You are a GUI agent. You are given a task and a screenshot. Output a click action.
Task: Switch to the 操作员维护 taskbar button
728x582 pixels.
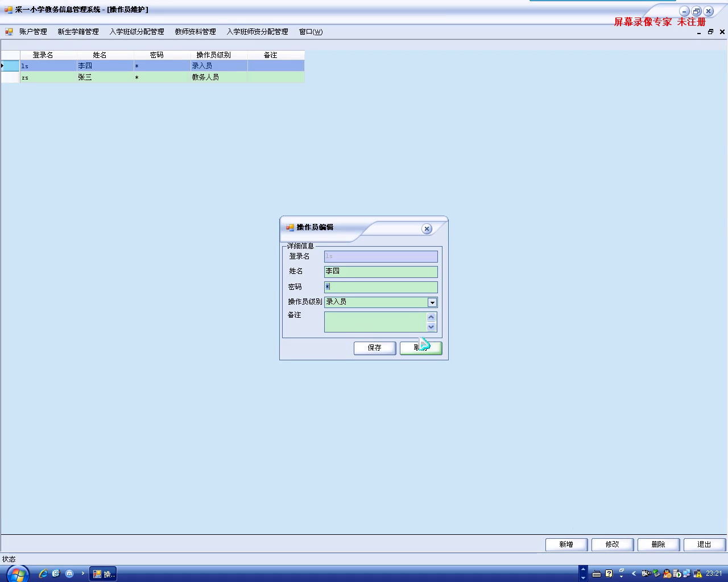click(104, 574)
